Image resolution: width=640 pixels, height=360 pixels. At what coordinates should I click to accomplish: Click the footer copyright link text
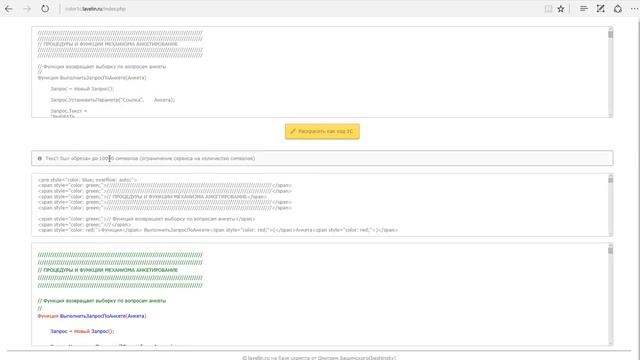click(319, 358)
